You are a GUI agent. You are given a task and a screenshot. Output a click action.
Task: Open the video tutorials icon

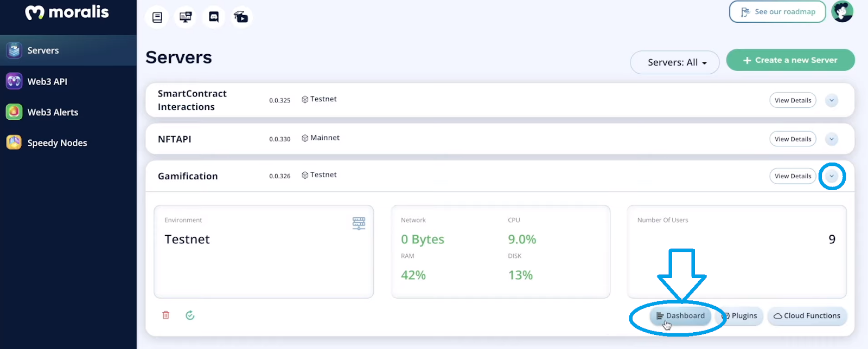[x=241, y=17]
